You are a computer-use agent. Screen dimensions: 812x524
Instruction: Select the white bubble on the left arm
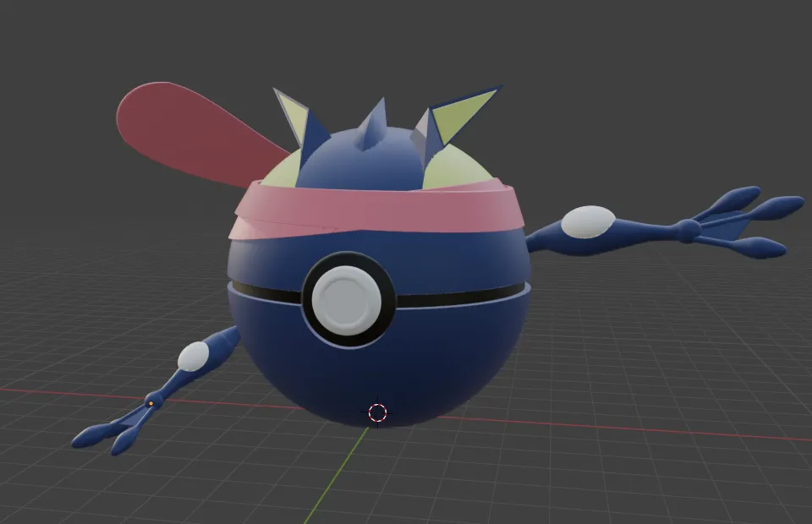click(x=194, y=357)
